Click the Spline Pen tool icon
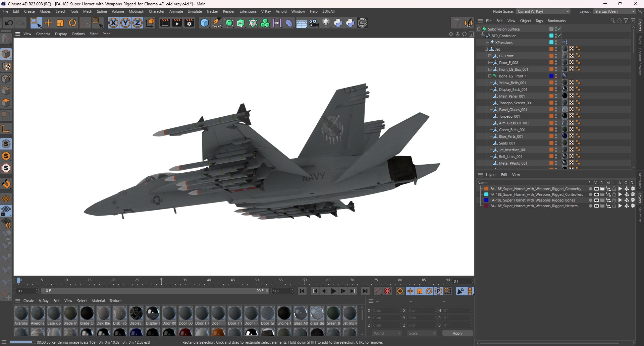The width and height of the screenshot is (644, 346). pos(217,23)
